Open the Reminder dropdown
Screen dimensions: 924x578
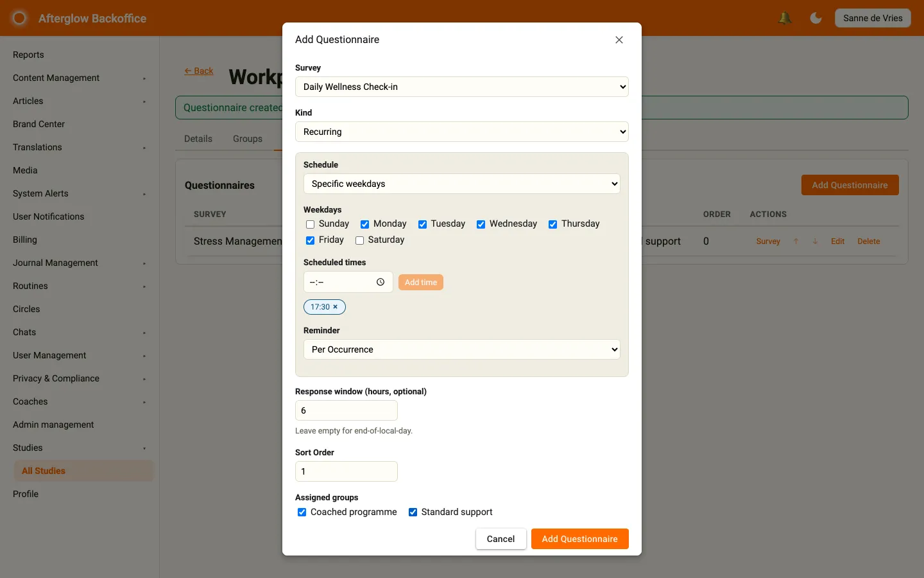pyautogui.click(x=462, y=349)
